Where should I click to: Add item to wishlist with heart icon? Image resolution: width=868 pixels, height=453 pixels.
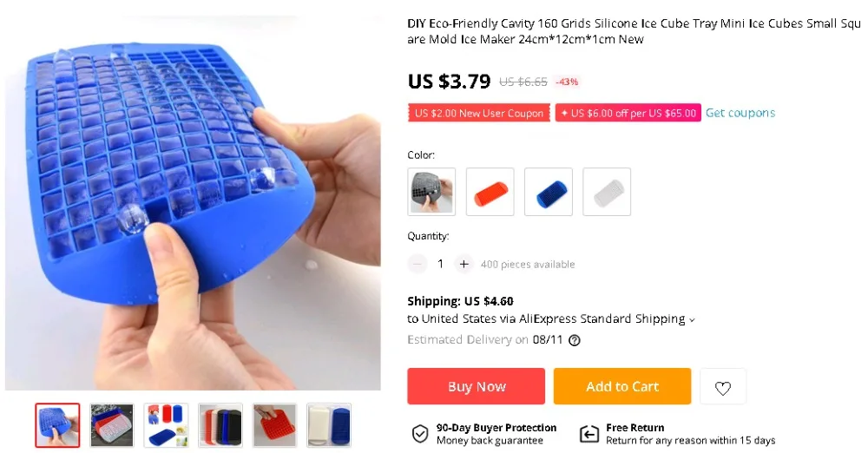(x=722, y=386)
